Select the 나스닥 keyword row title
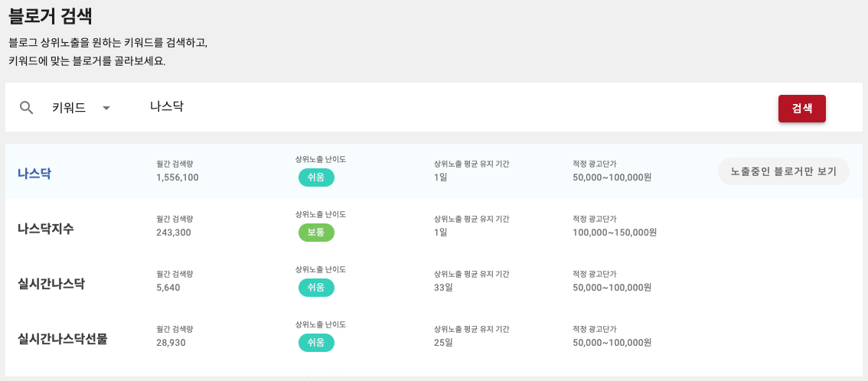 [x=34, y=173]
